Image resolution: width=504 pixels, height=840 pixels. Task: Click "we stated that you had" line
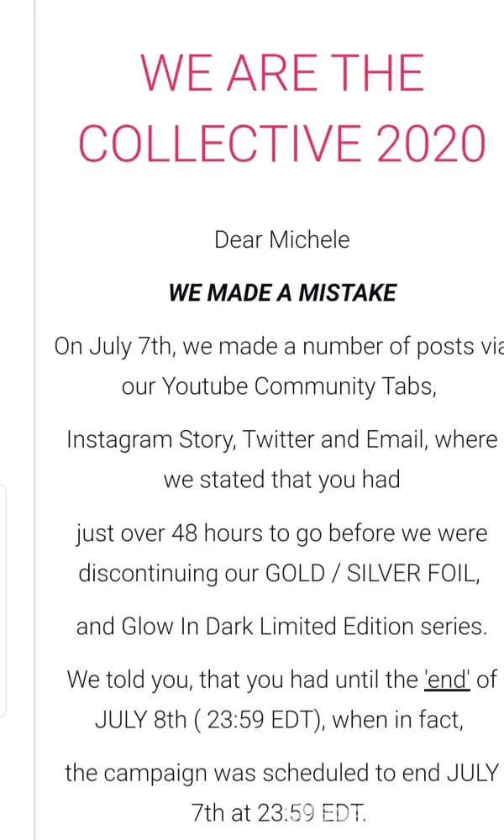(282, 480)
